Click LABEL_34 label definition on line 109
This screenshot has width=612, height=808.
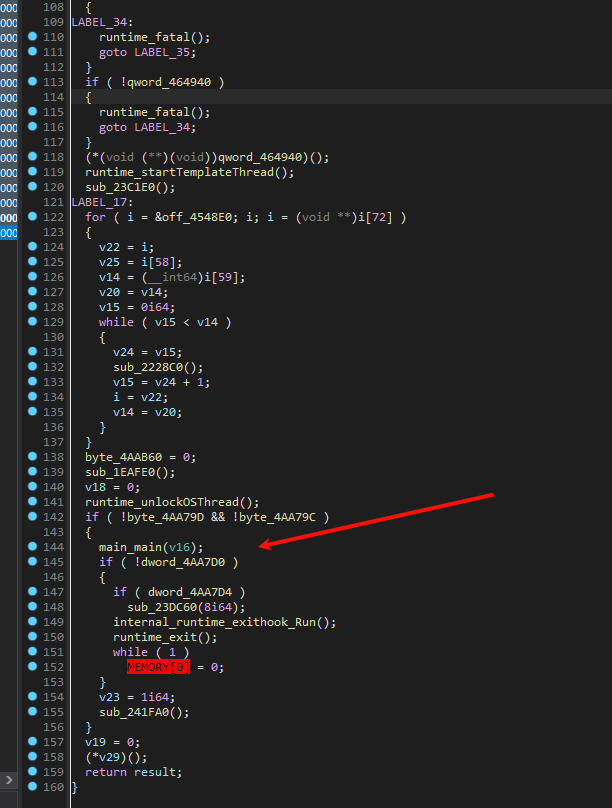pos(100,22)
